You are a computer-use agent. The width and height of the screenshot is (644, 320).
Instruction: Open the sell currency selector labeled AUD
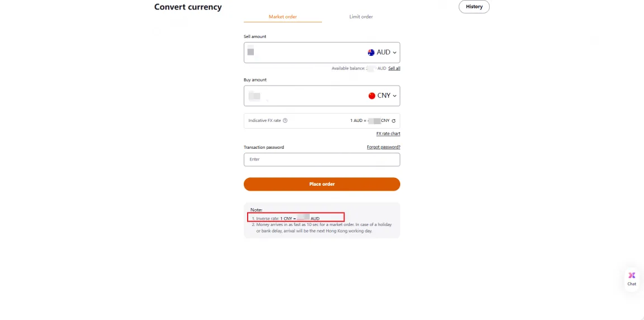[x=383, y=53]
